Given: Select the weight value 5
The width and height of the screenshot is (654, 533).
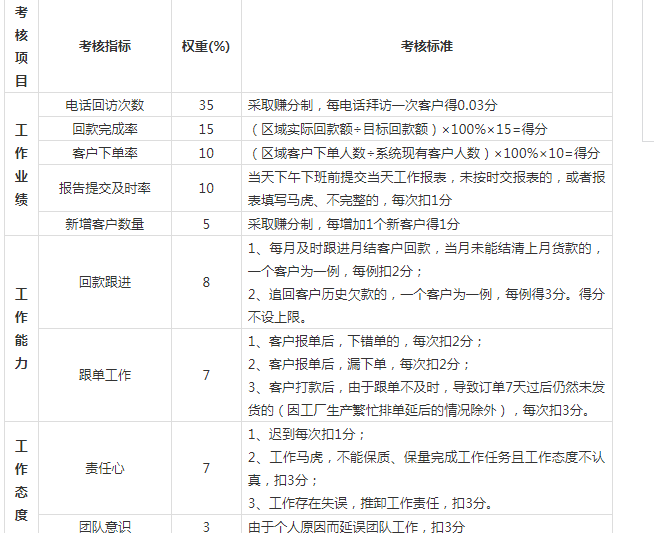Looking at the screenshot, I should [x=206, y=224].
